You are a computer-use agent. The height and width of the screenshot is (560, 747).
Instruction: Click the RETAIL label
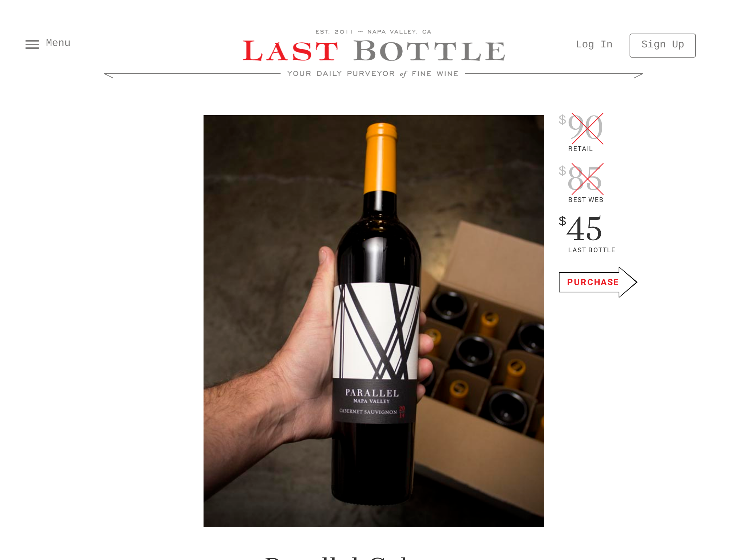(580, 149)
